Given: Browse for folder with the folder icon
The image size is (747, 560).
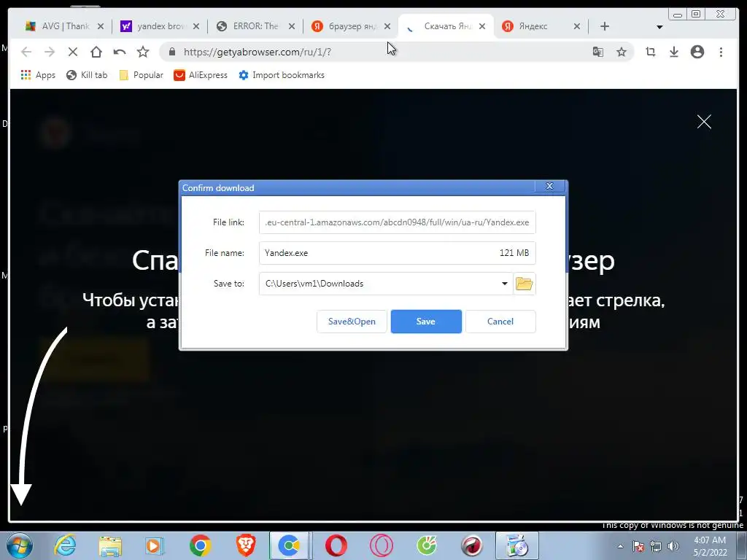Looking at the screenshot, I should coord(524,284).
